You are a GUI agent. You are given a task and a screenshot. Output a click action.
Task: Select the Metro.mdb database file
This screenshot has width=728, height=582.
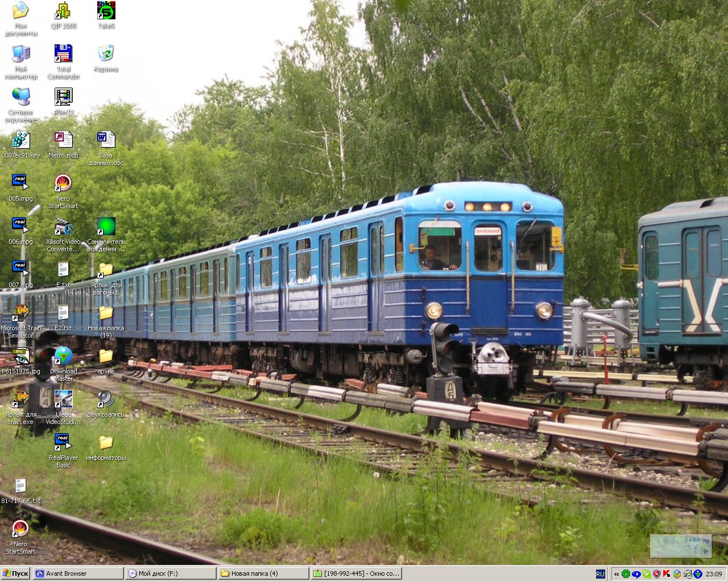pos(63,141)
